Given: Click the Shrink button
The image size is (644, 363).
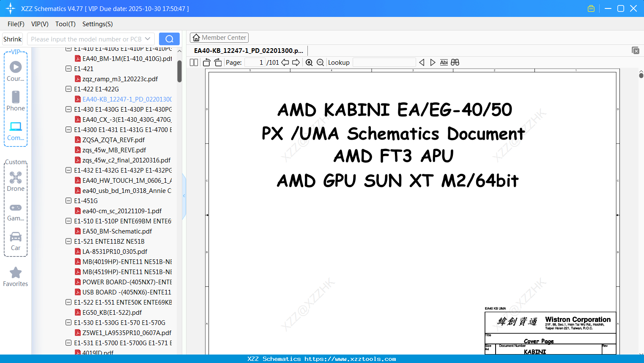Looking at the screenshot, I should tap(13, 39).
